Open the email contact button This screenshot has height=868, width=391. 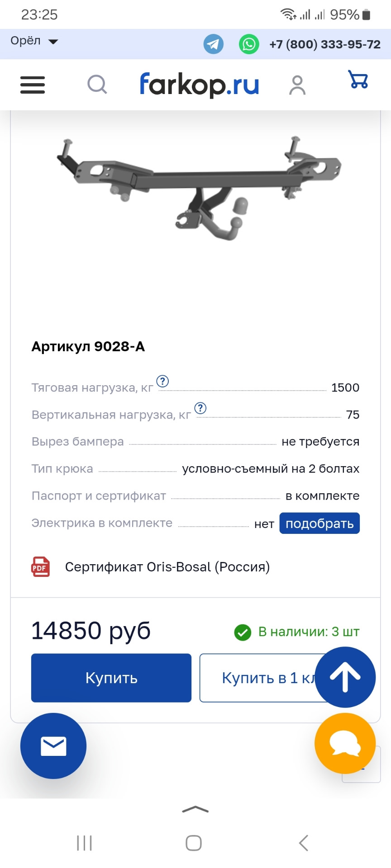click(53, 746)
